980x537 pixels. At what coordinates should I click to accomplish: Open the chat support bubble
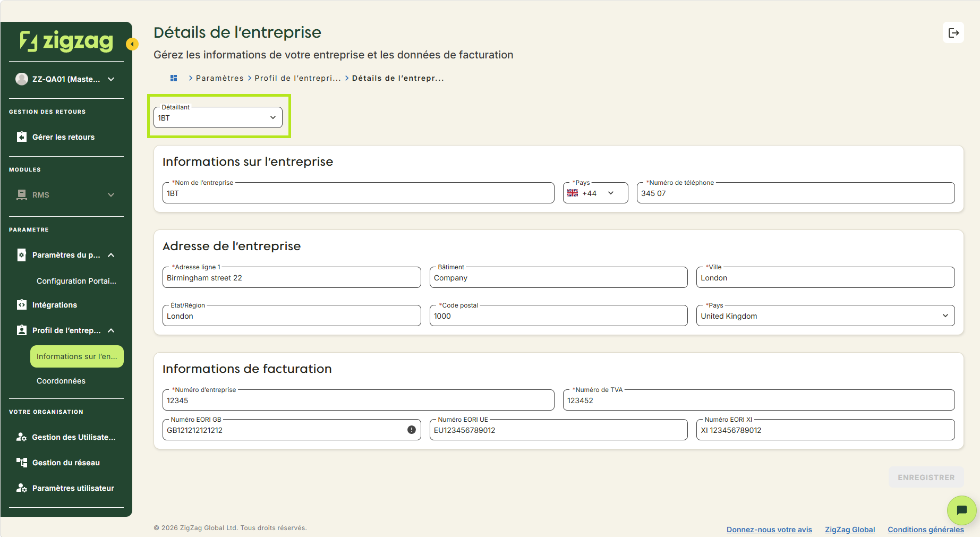point(961,510)
